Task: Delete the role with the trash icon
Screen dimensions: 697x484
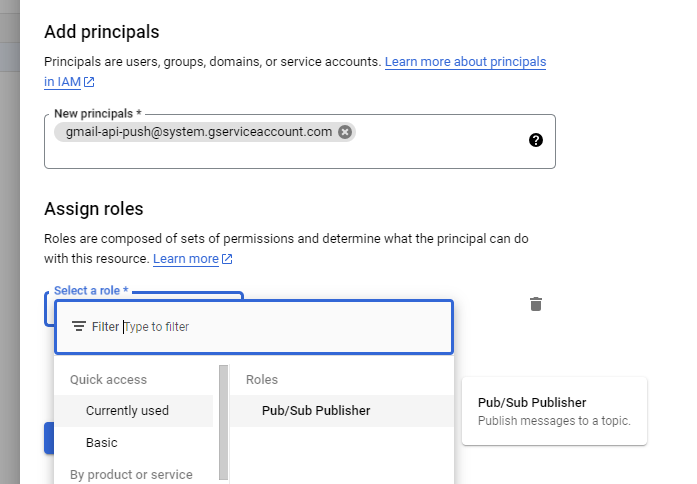Action: point(536,304)
